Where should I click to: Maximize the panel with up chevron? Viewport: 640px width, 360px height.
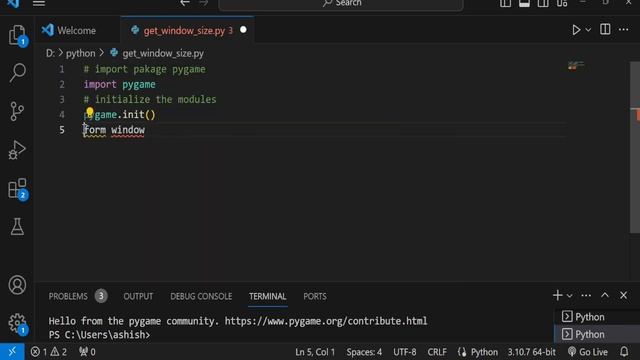coord(605,295)
